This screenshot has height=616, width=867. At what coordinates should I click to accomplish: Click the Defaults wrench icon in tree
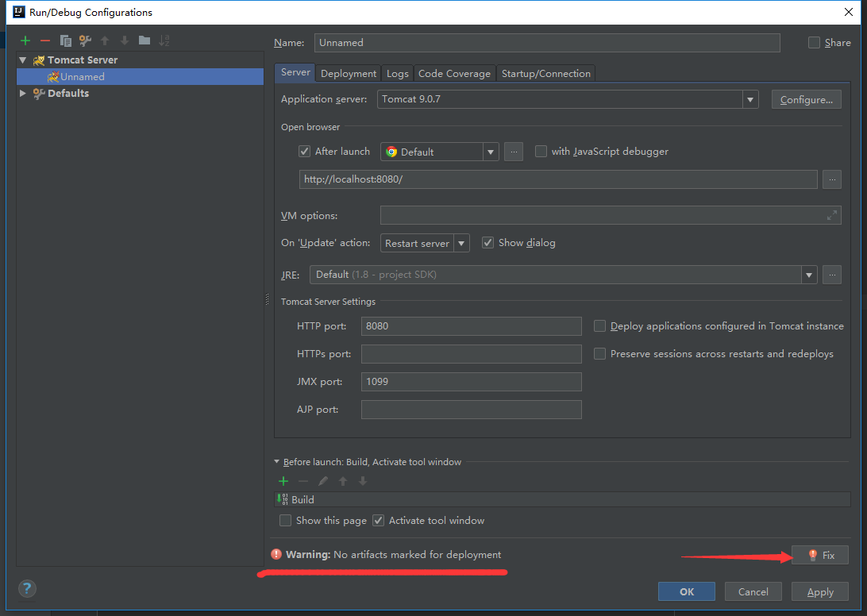point(39,94)
